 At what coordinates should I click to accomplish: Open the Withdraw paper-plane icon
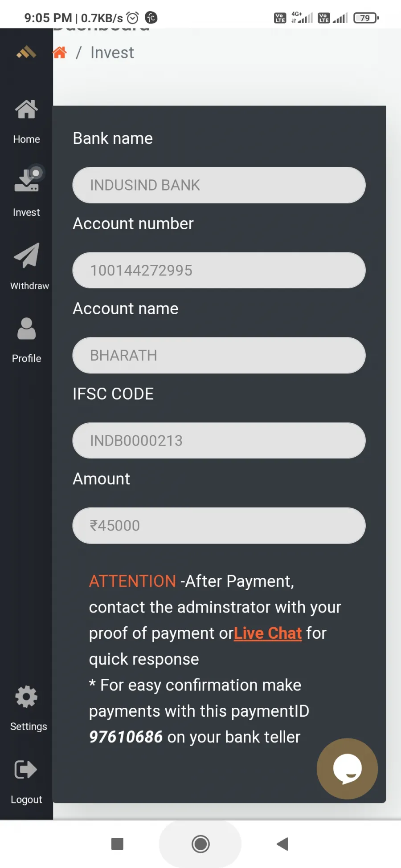27,256
